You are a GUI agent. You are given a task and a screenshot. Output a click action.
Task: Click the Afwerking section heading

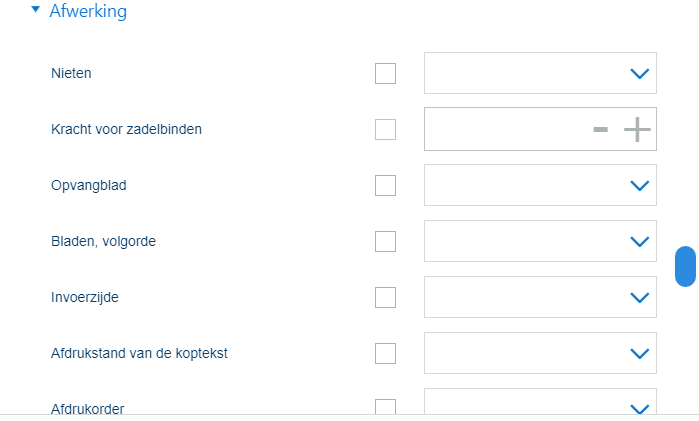tap(88, 12)
